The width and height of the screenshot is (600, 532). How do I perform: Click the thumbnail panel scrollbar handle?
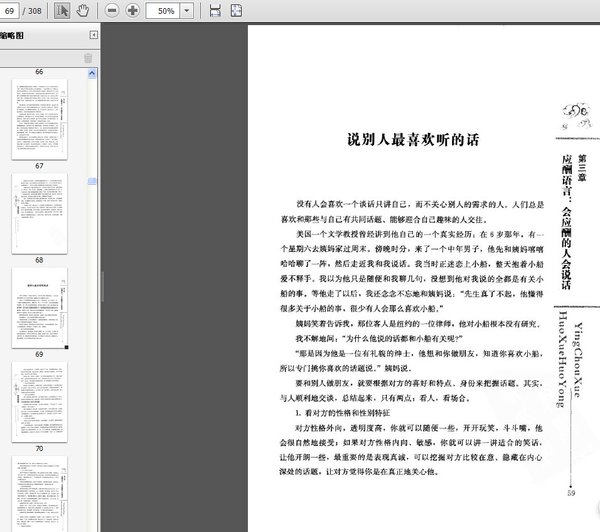click(x=92, y=181)
